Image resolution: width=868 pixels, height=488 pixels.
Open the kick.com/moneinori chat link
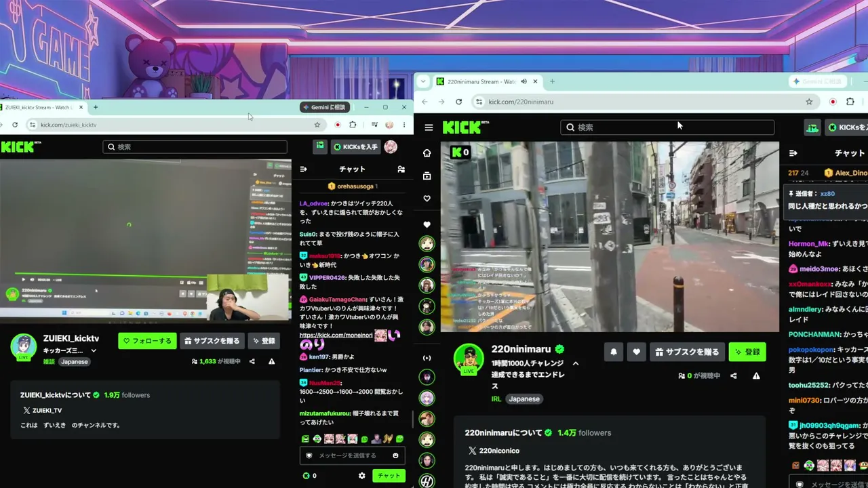[x=336, y=335]
